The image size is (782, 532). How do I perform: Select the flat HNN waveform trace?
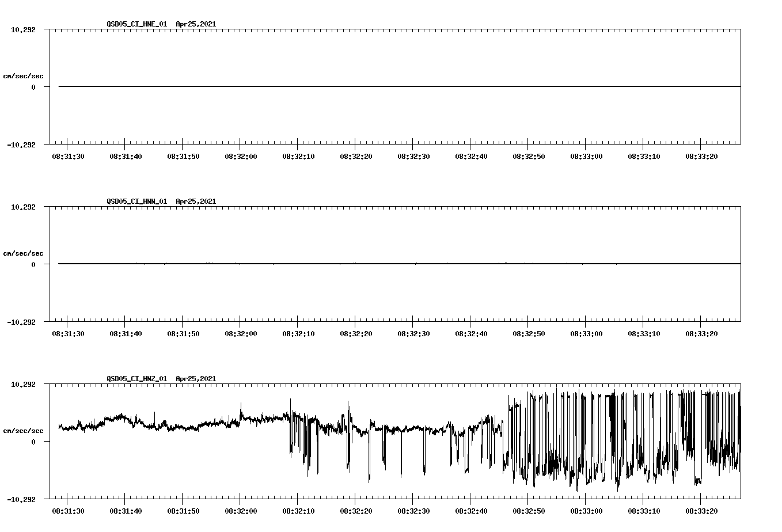(346, 264)
